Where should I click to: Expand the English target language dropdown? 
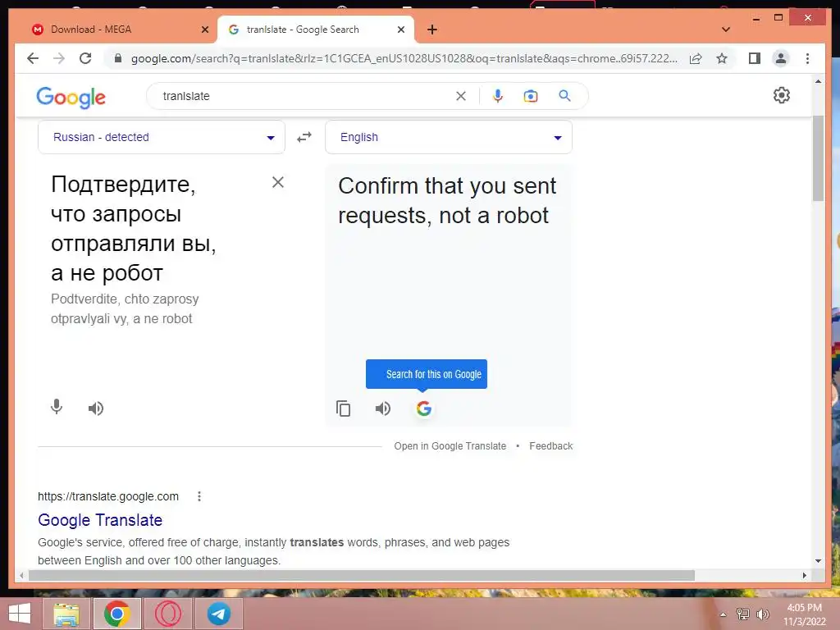tap(449, 137)
